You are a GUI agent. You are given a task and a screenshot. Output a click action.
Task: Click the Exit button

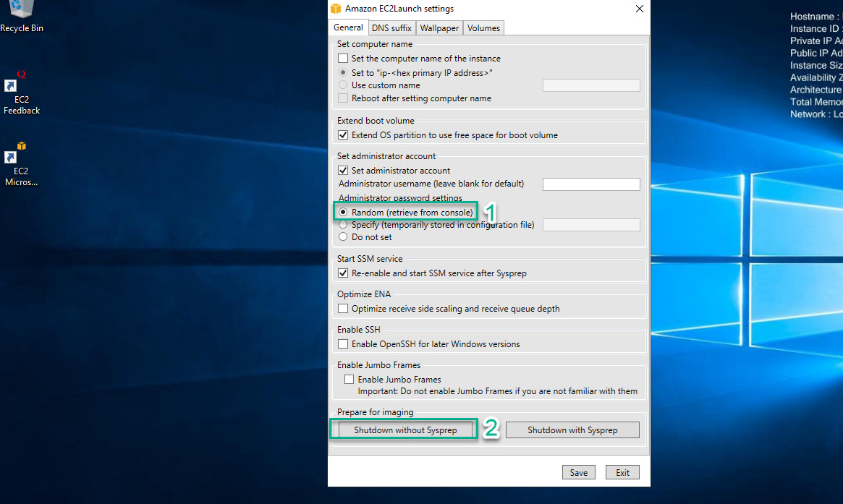tap(622, 472)
